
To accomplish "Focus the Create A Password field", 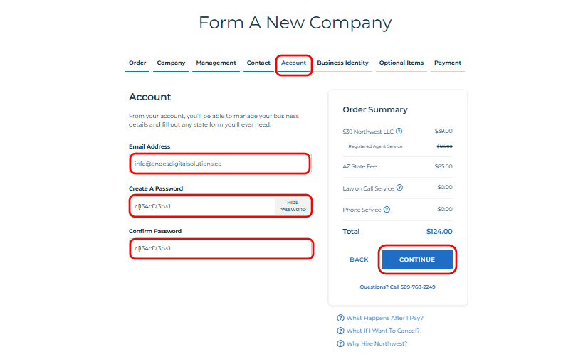I will click(203, 206).
